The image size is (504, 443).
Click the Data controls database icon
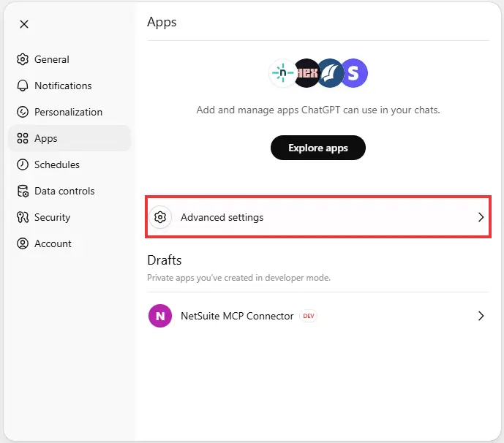23,191
